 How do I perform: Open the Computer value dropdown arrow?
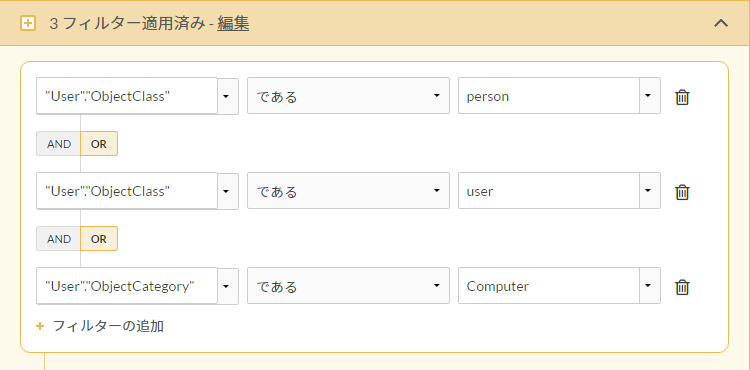pyautogui.click(x=650, y=285)
